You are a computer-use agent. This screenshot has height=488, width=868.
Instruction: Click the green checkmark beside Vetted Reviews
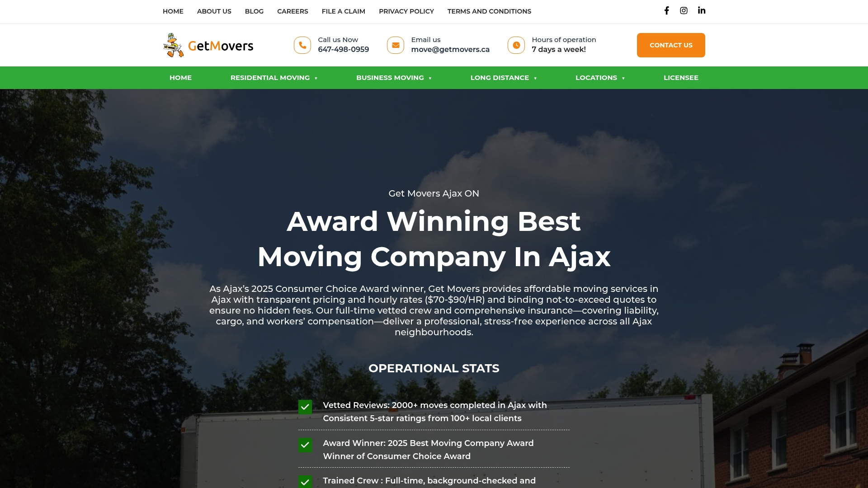305,407
